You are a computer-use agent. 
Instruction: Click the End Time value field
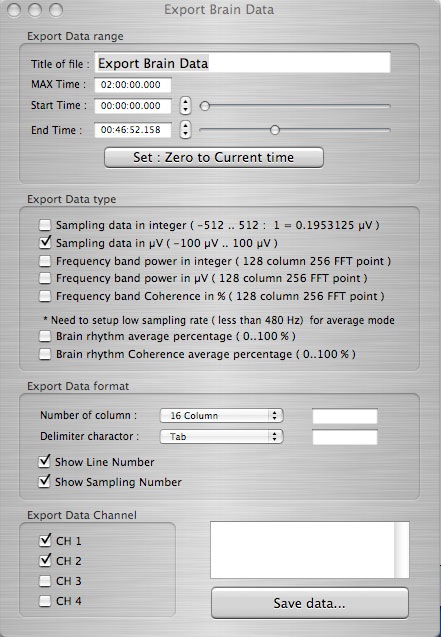[x=133, y=130]
